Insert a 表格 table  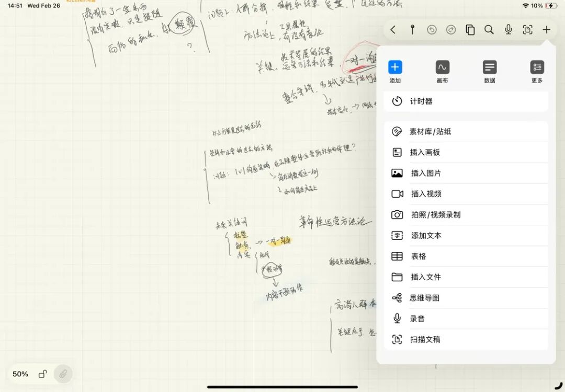click(x=466, y=256)
